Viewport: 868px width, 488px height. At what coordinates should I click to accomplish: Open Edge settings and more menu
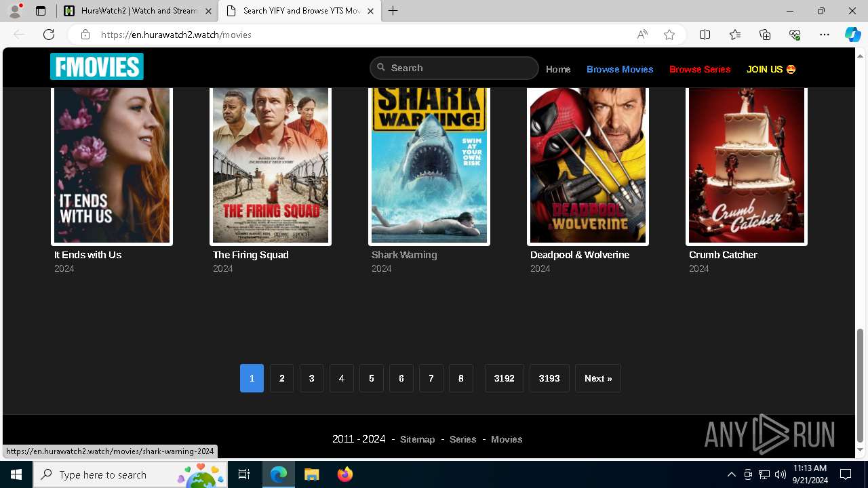[825, 35]
